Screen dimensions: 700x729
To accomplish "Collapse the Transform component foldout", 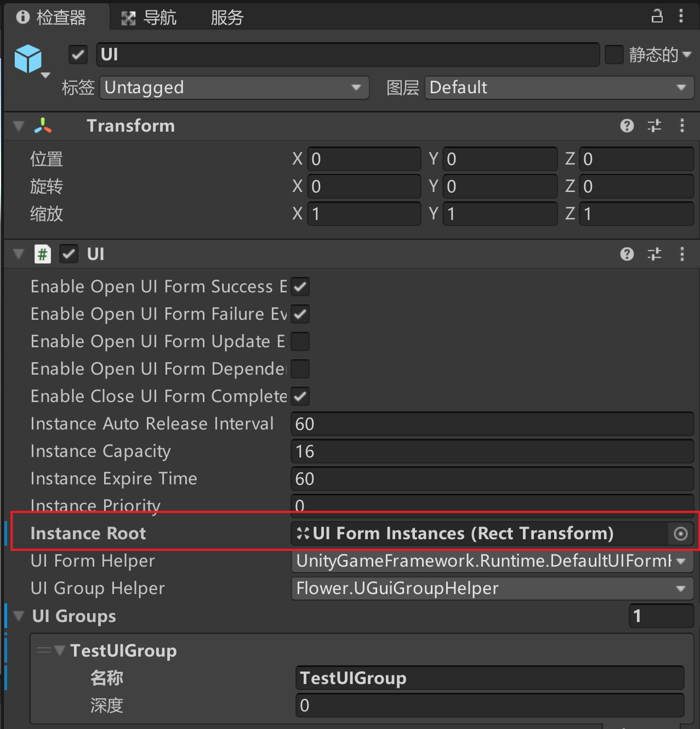I will 19,126.
